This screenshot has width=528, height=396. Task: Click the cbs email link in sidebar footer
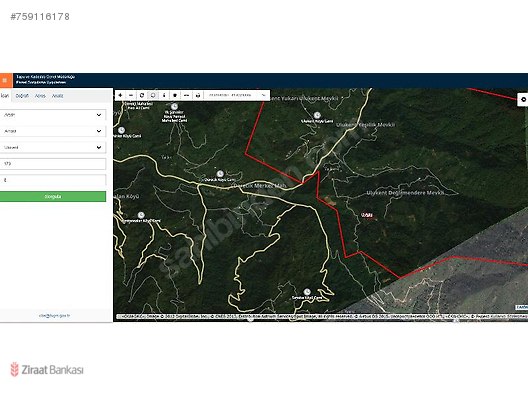click(x=55, y=316)
